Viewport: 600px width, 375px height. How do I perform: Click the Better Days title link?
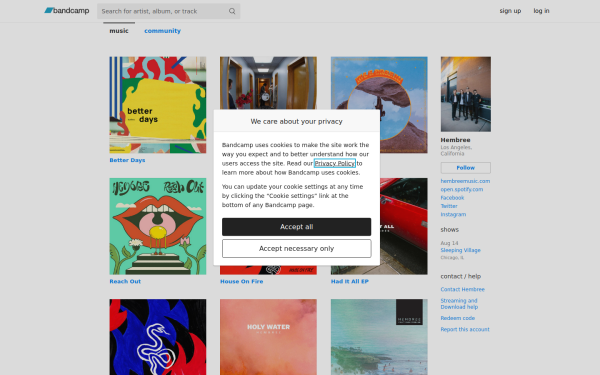pyautogui.click(x=127, y=160)
